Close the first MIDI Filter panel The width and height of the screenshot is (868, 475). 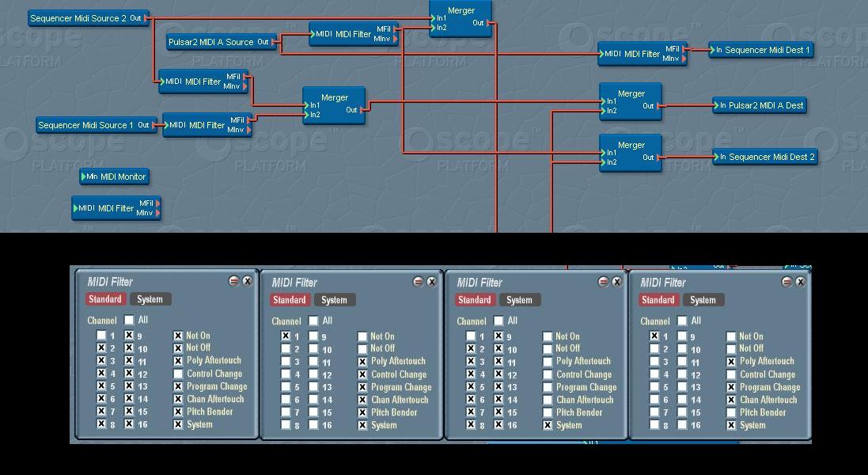pos(247,281)
